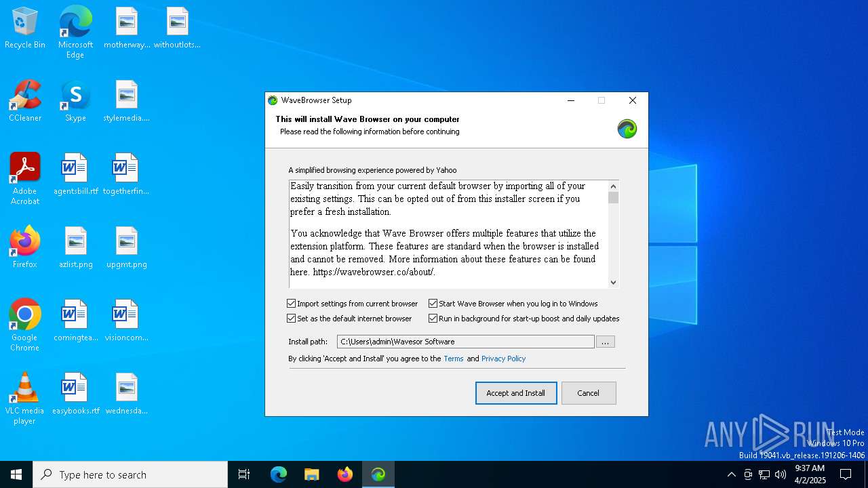Image resolution: width=868 pixels, height=488 pixels.
Task: Open VLC media player desktop shortcut
Action: (x=25, y=399)
